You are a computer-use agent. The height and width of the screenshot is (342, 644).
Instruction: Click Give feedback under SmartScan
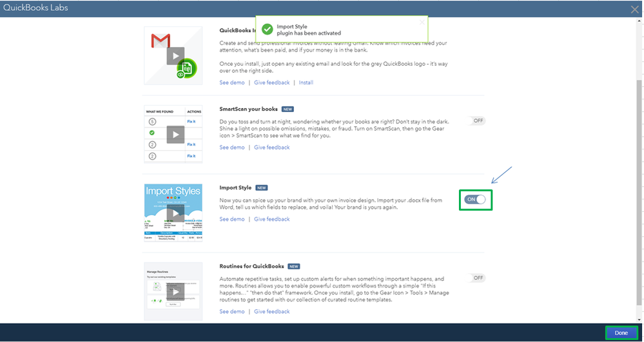(x=272, y=147)
